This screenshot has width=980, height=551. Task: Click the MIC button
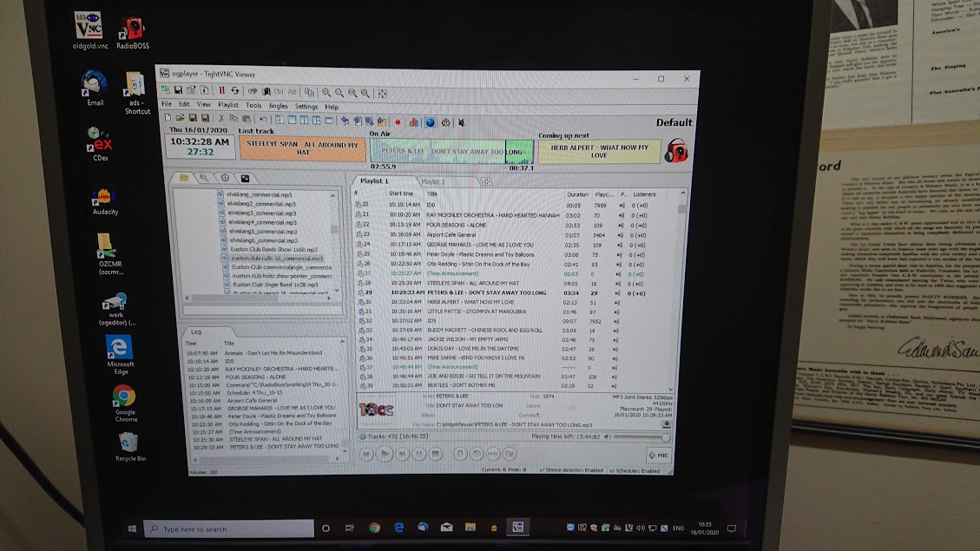click(659, 455)
